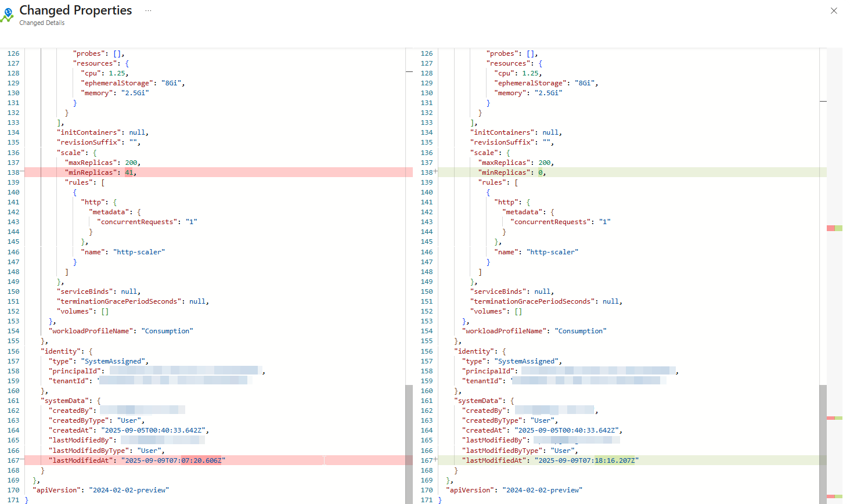Close the Changed Properties blade
Image resolution: width=850 pixels, height=504 pixels.
point(834,10)
